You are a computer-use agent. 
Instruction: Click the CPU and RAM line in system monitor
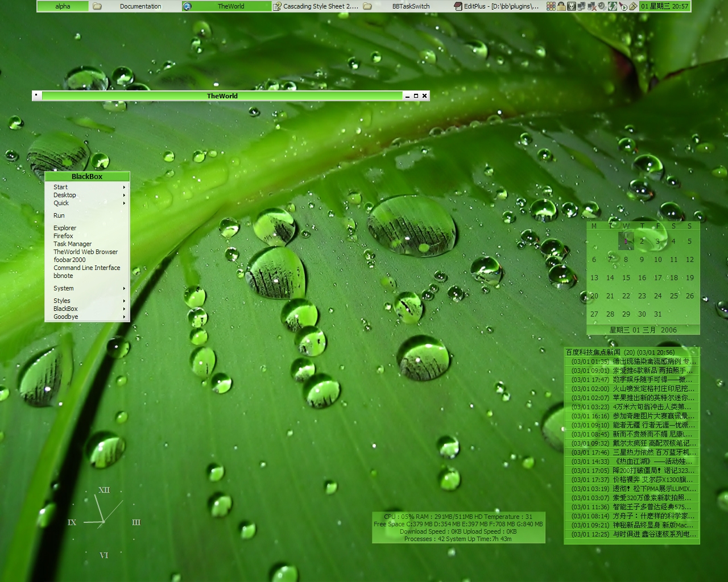point(458,517)
